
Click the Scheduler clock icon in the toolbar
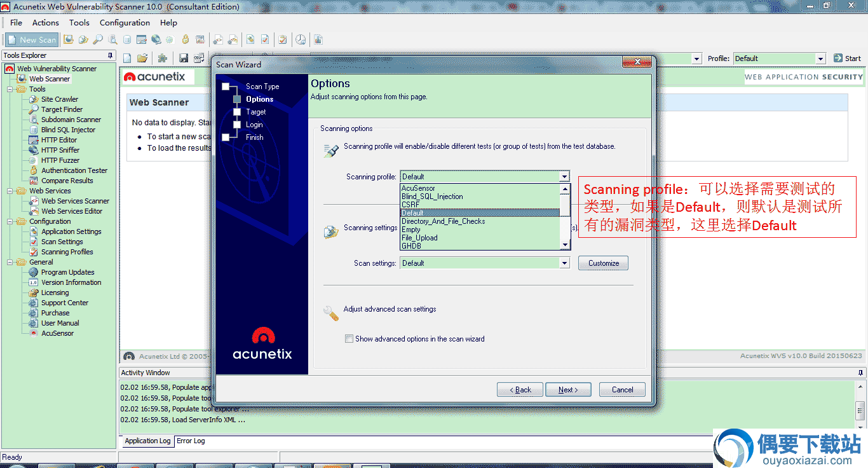(x=300, y=39)
